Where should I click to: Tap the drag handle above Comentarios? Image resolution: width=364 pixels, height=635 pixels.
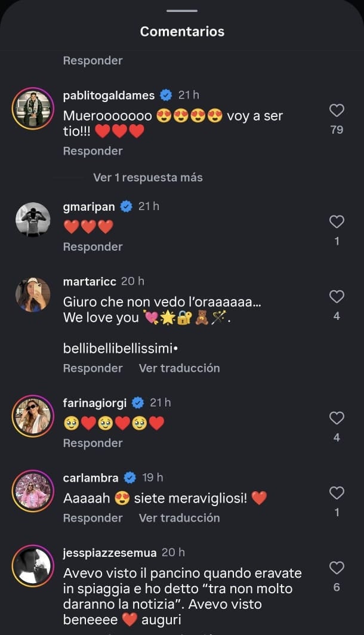pos(182,11)
